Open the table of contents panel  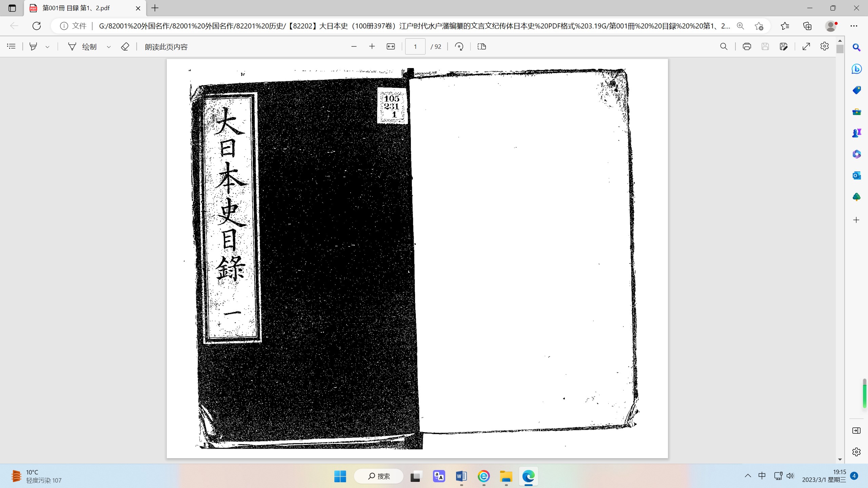tap(11, 46)
